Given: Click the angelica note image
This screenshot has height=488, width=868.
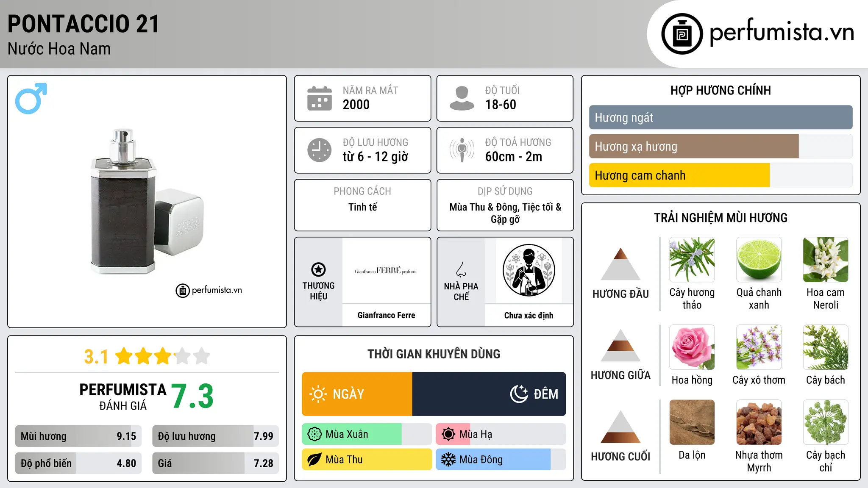Looking at the screenshot, I should [x=826, y=422].
